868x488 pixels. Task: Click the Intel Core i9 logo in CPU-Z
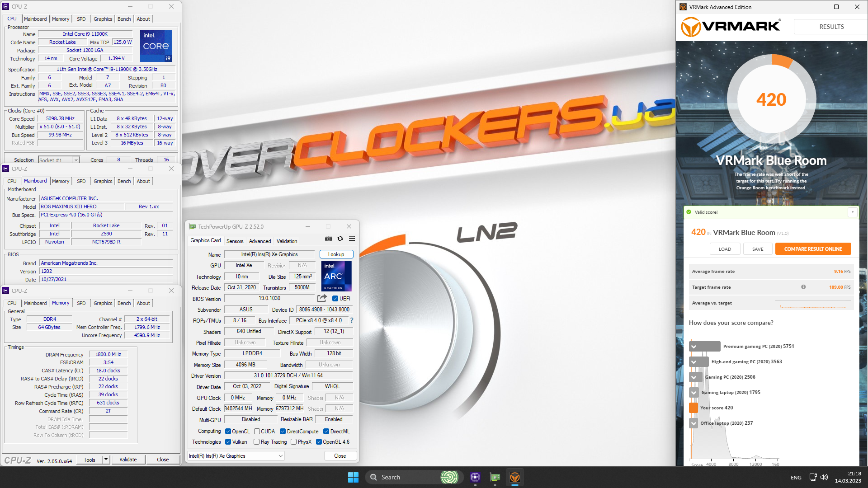pos(156,46)
